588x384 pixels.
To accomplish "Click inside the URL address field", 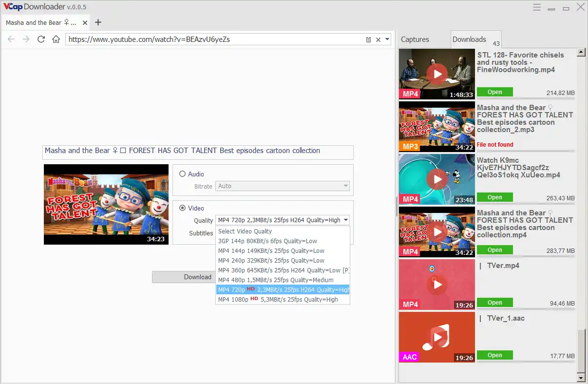I will pyautogui.click(x=219, y=39).
